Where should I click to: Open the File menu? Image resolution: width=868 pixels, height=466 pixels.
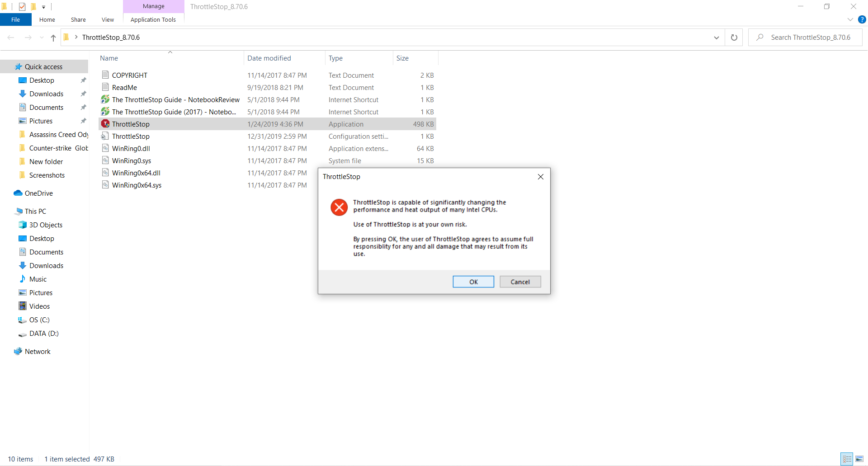16,19
